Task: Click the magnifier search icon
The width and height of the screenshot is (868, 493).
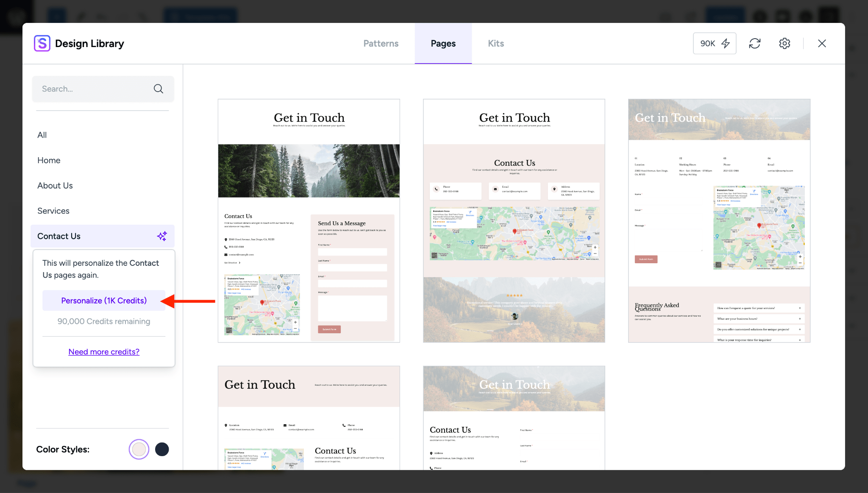Action: click(x=158, y=89)
